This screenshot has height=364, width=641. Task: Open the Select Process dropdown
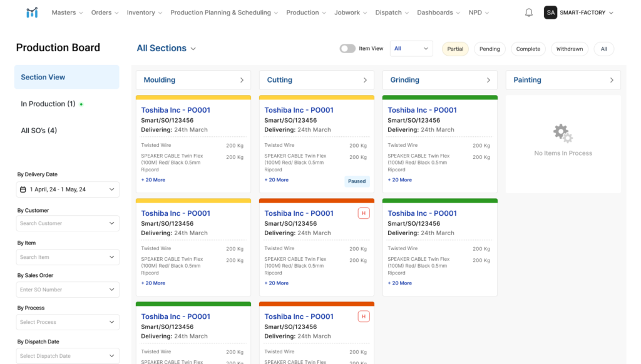pos(68,321)
